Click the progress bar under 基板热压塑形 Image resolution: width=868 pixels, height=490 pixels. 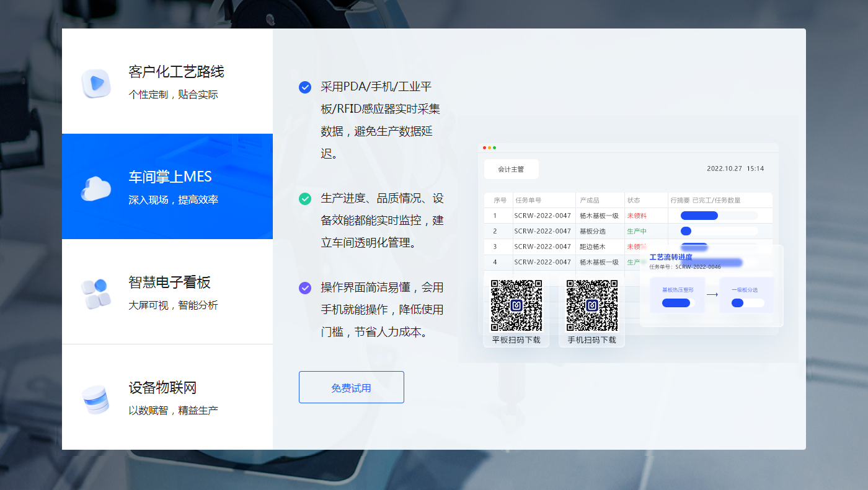tap(676, 303)
